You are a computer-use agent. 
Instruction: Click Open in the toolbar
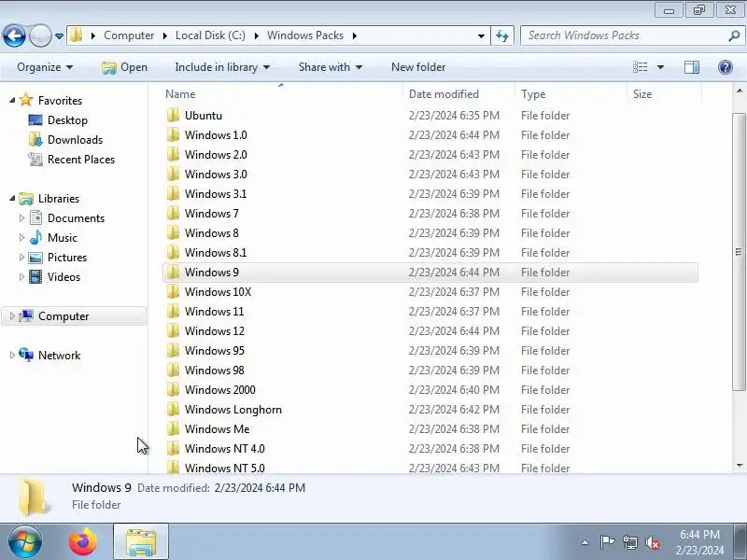(125, 67)
